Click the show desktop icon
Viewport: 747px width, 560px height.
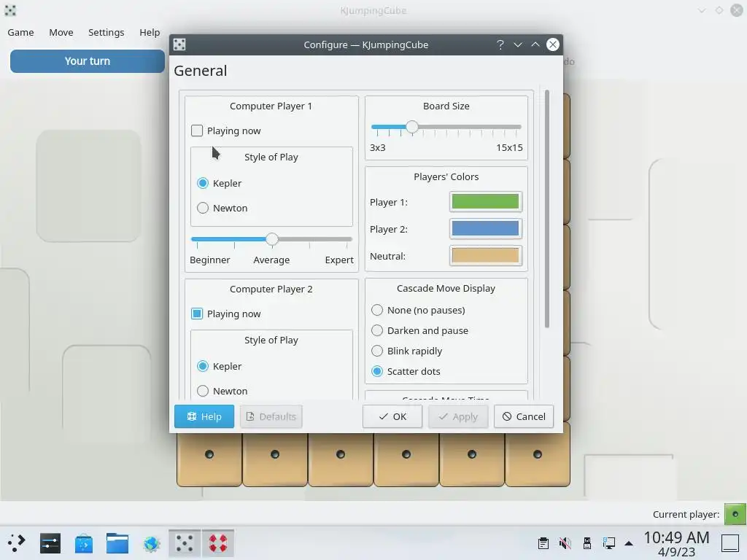click(729, 542)
